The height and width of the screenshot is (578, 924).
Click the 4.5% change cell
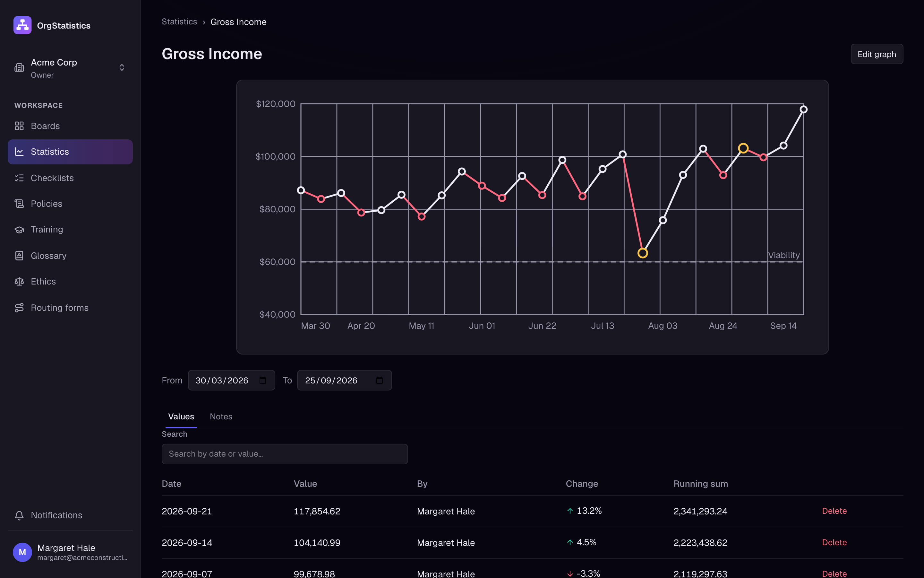point(582,542)
